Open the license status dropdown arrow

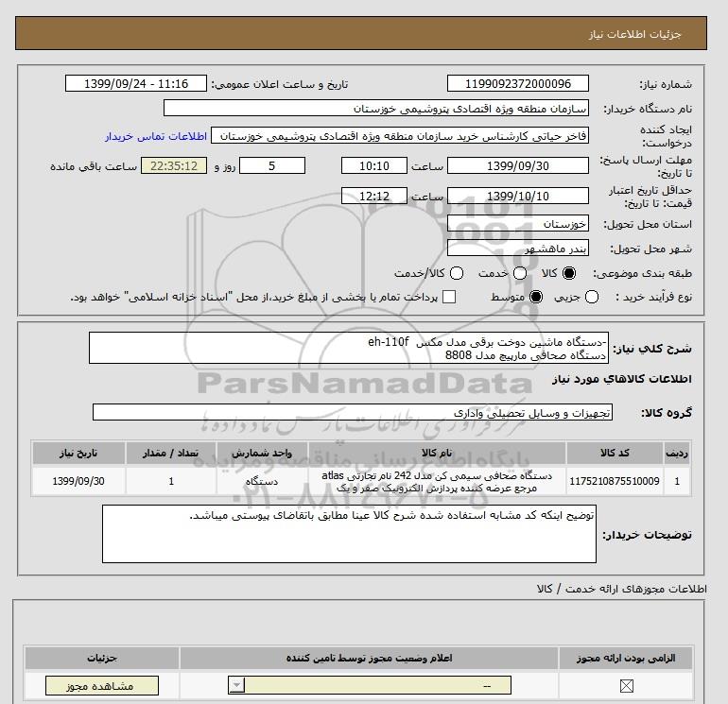coord(236,685)
